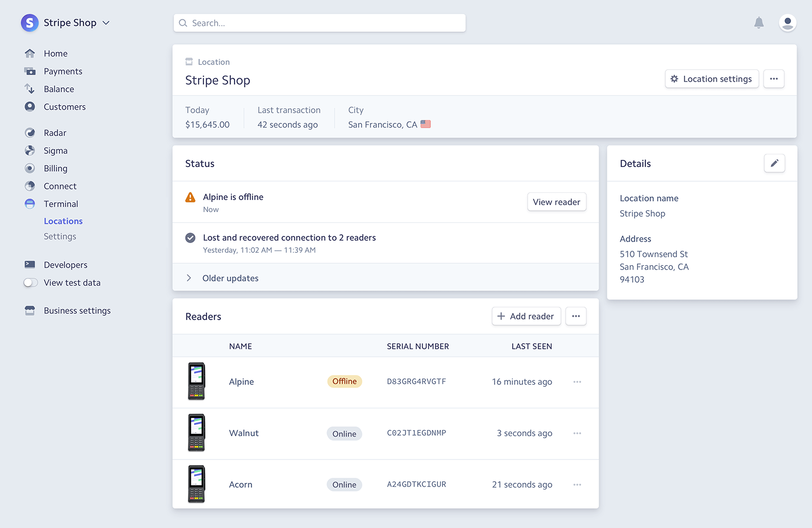The width and height of the screenshot is (812, 528).
Task: Open Settings under Terminal
Action: 60,237
